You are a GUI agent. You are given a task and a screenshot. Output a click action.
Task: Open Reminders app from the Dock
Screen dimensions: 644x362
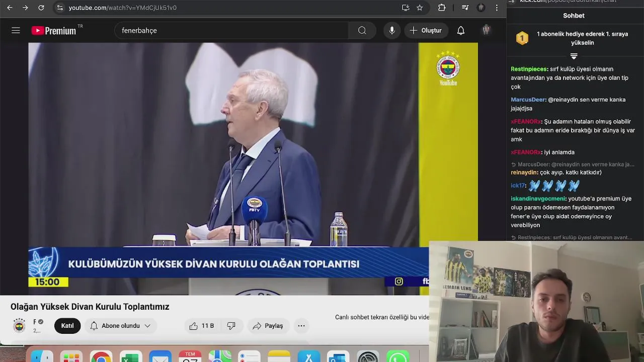249,356
